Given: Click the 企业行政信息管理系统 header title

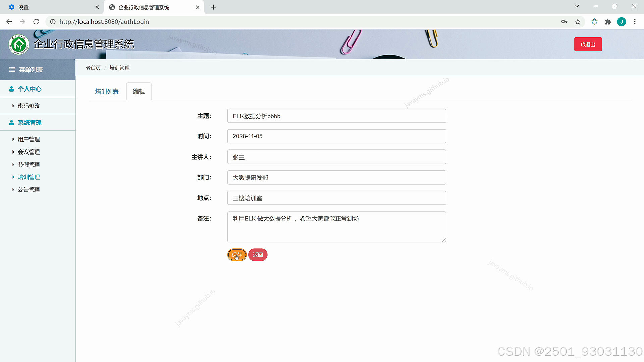Looking at the screenshot, I should [x=84, y=44].
